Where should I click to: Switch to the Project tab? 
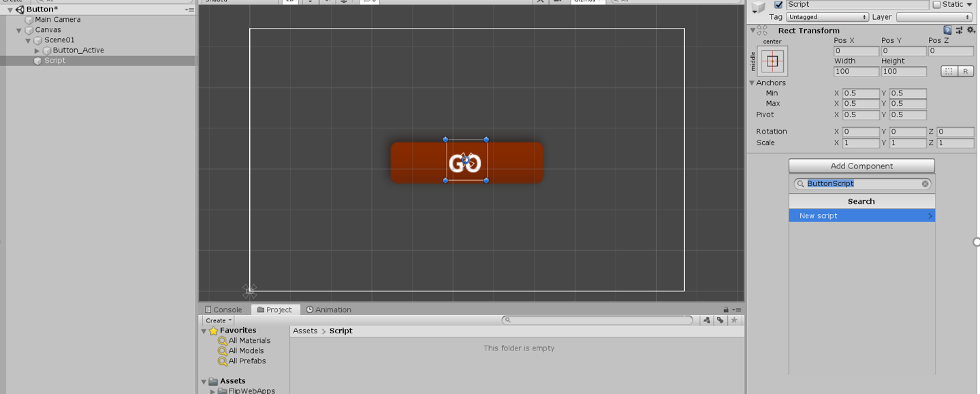coord(274,309)
